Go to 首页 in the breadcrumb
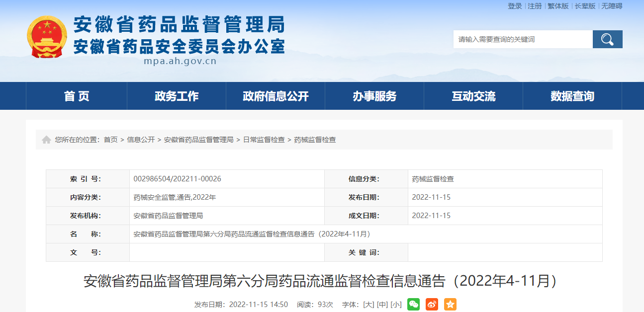 click(x=110, y=140)
